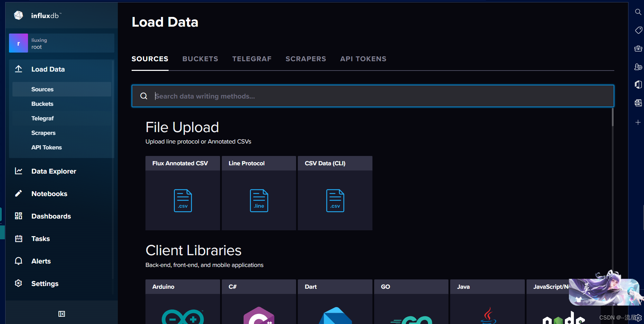
Task: Click the browser sidebar briefcase tools icon
Action: click(638, 49)
